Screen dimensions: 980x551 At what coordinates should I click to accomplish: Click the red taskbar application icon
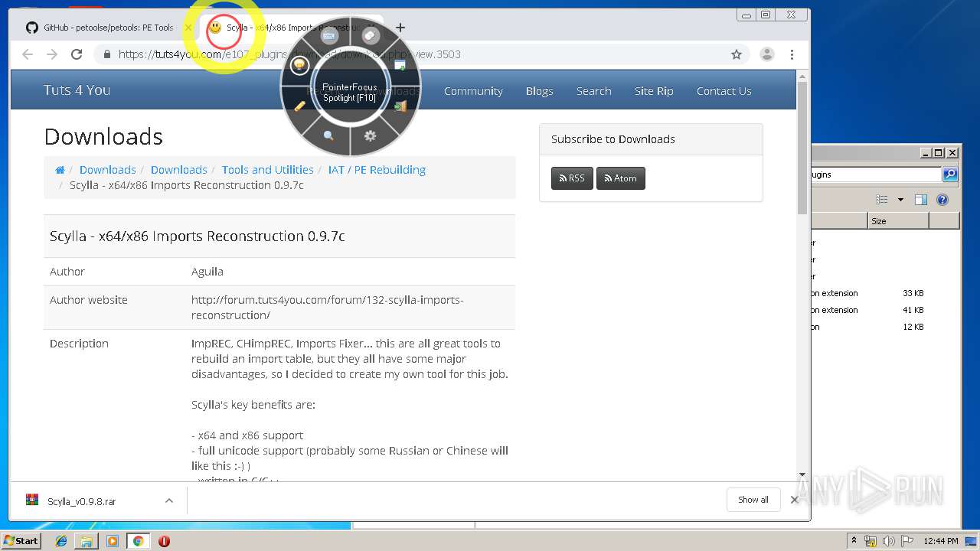(164, 541)
